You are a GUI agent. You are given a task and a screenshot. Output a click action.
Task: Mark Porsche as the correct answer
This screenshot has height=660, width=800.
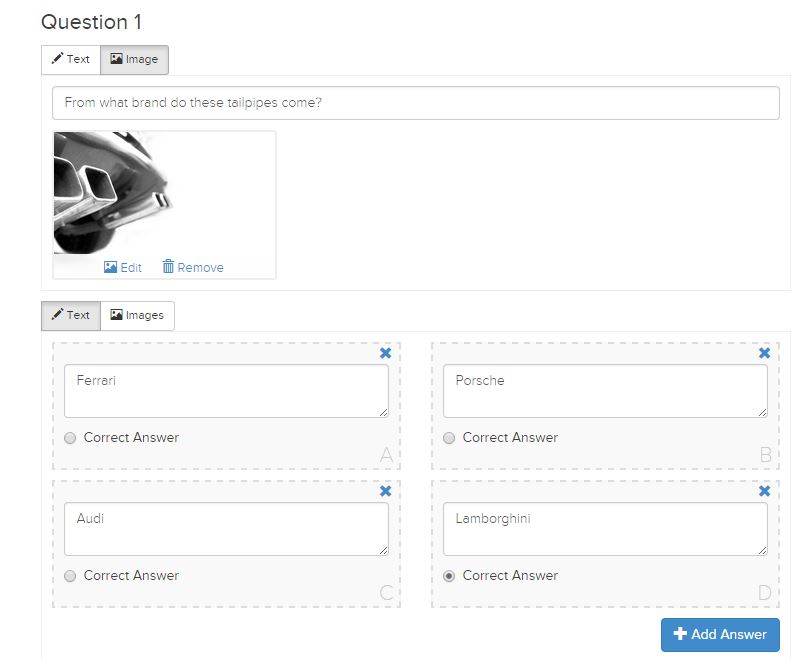(449, 438)
